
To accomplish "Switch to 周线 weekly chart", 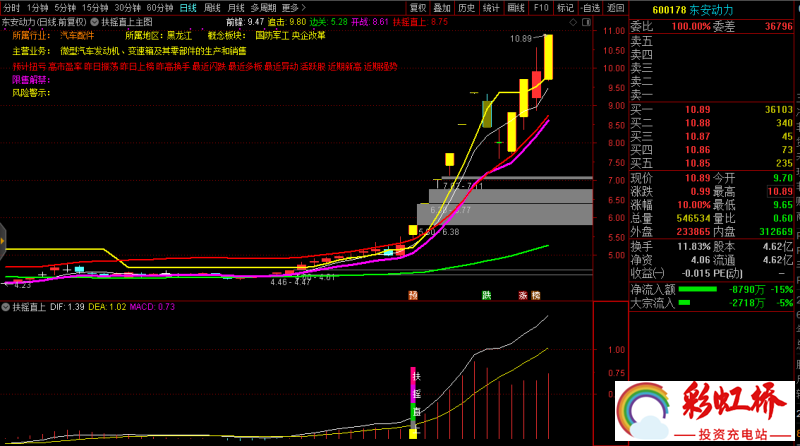I will 212,8.
